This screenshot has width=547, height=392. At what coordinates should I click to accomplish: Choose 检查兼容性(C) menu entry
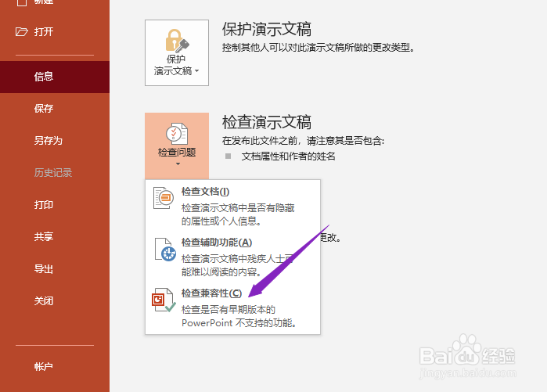232,307
